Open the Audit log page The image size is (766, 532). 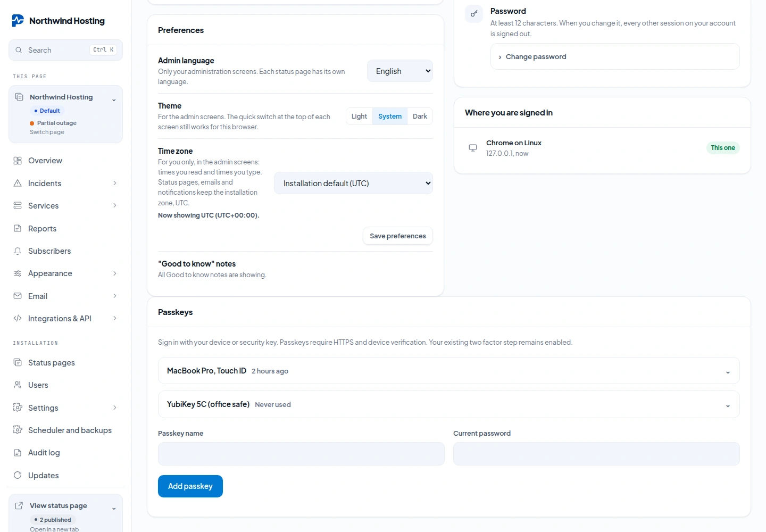(x=66, y=453)
